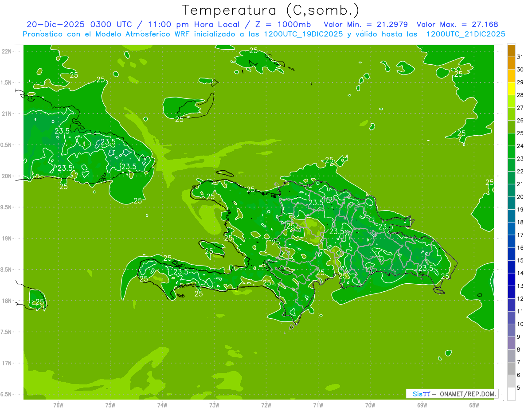Click the '1200UTC_21DIC2025' valid-until time
532x411 pixels.
(x=465, y=34)
